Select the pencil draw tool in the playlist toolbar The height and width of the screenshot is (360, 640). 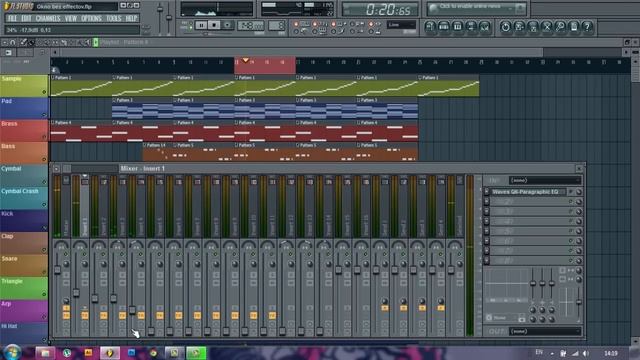click(x=23, y=42)
